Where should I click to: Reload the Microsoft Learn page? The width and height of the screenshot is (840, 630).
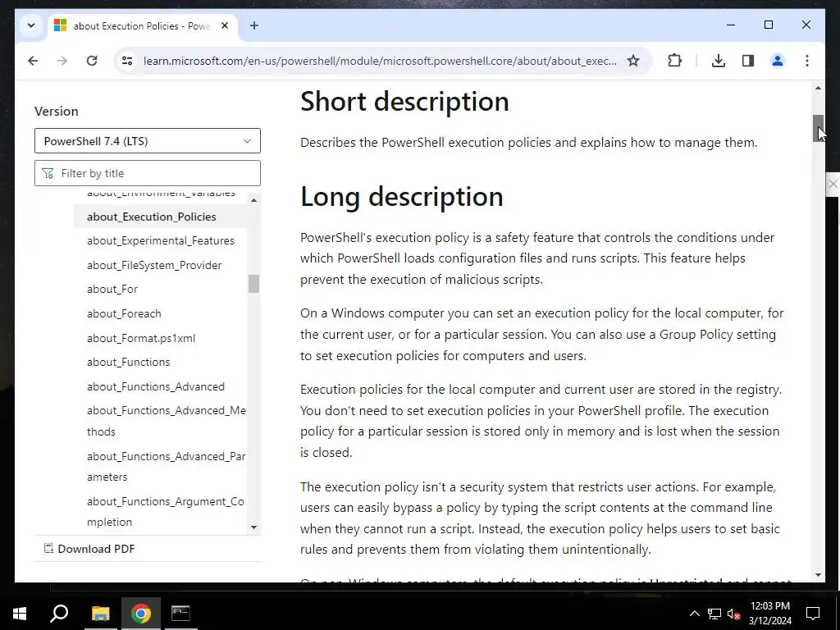(x=92, y=61)
